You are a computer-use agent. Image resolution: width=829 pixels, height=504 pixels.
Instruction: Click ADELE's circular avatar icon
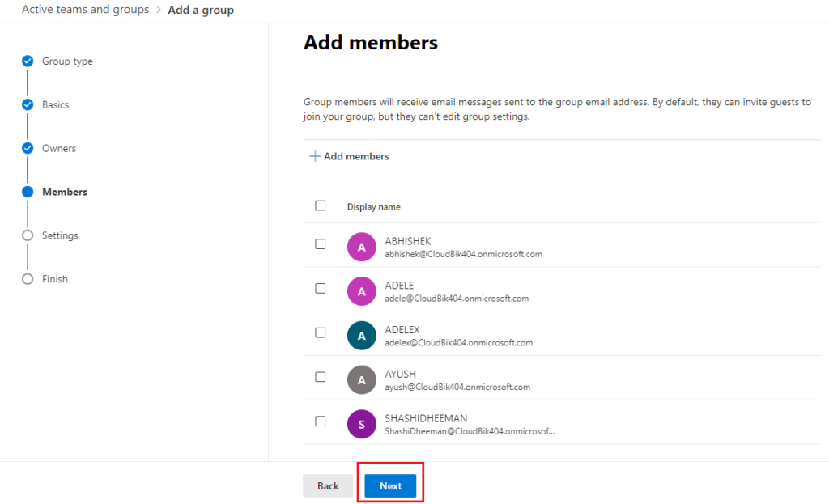[361, 290]
